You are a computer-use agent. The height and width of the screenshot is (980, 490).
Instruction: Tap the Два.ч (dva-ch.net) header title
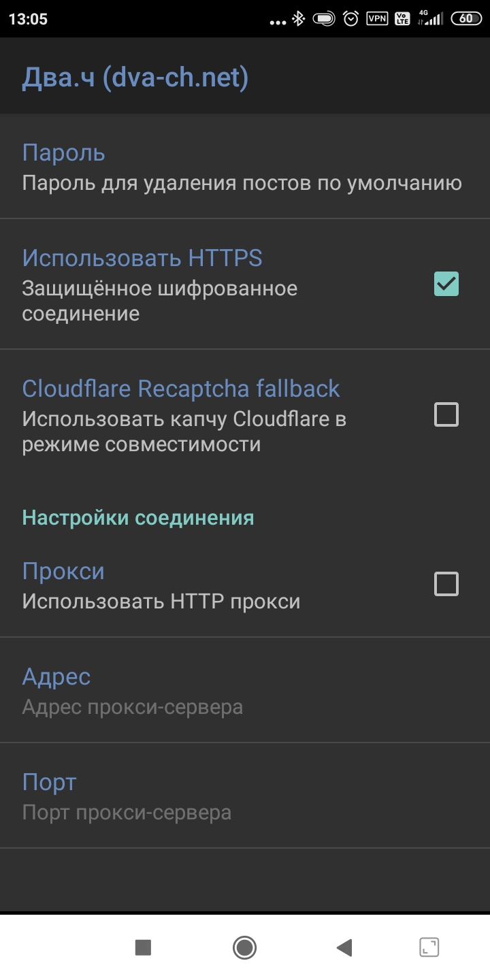click(135, 78)
